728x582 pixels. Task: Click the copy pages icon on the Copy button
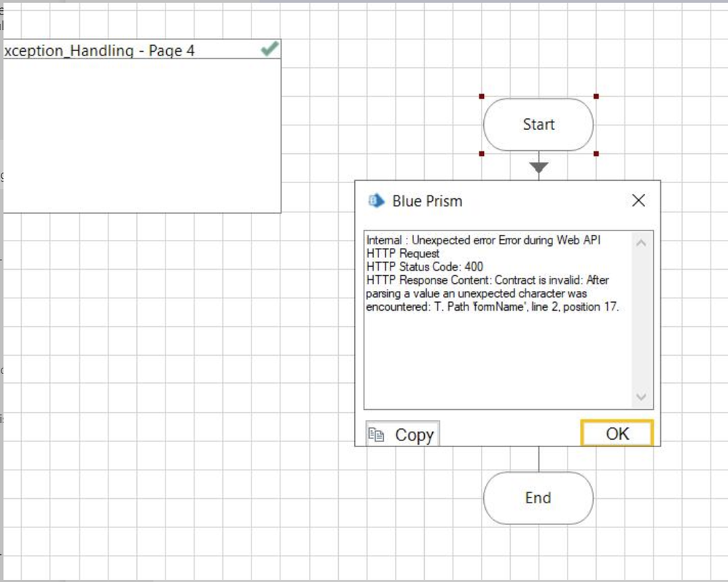376,434
